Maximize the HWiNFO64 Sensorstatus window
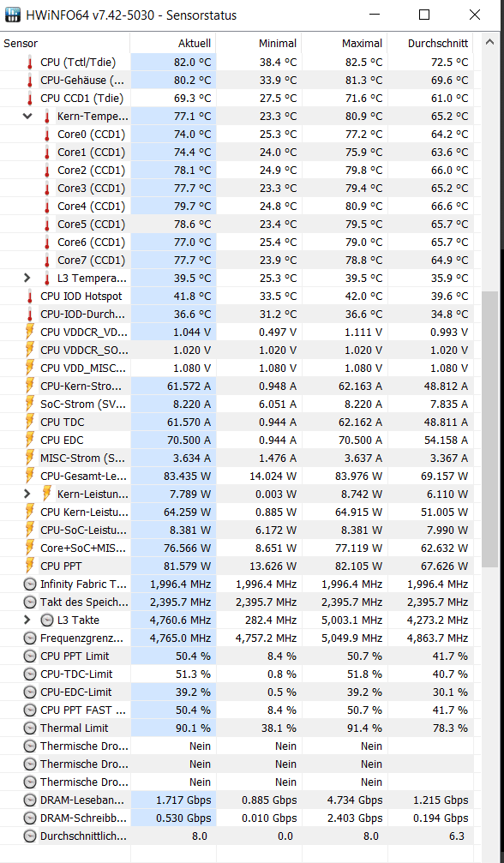Viewport: 504px width, 863px height. coord(424,15)
